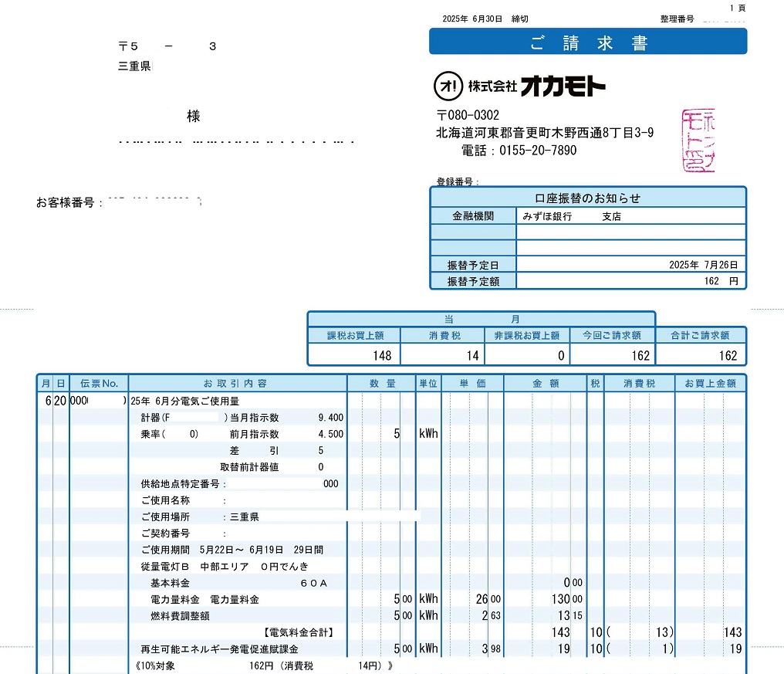Click the 差引 row label

point(254,451)
